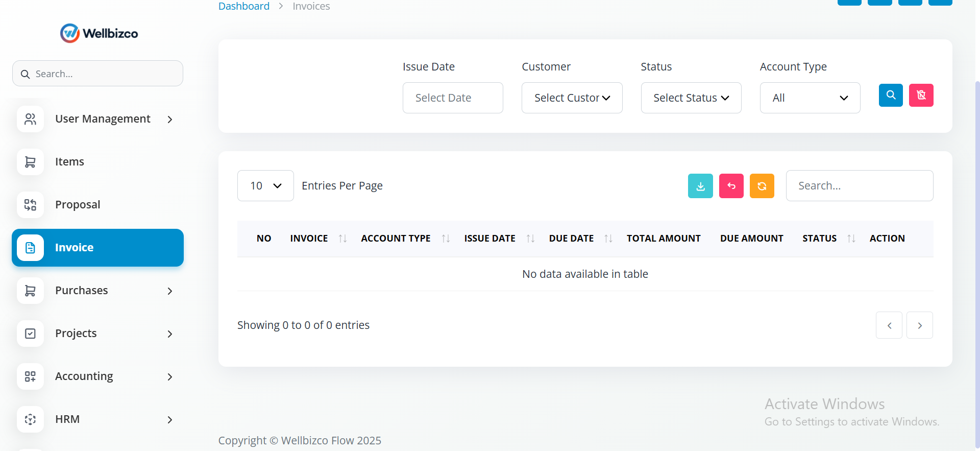Open the Select Customer dropdown

572,98
